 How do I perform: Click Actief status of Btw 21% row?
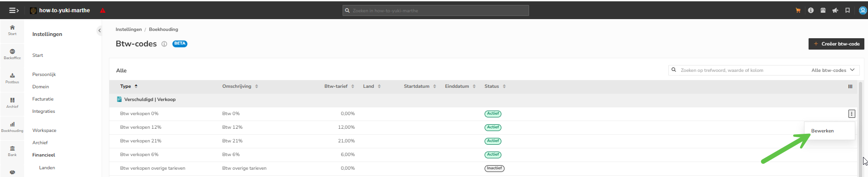pos(493,141)
